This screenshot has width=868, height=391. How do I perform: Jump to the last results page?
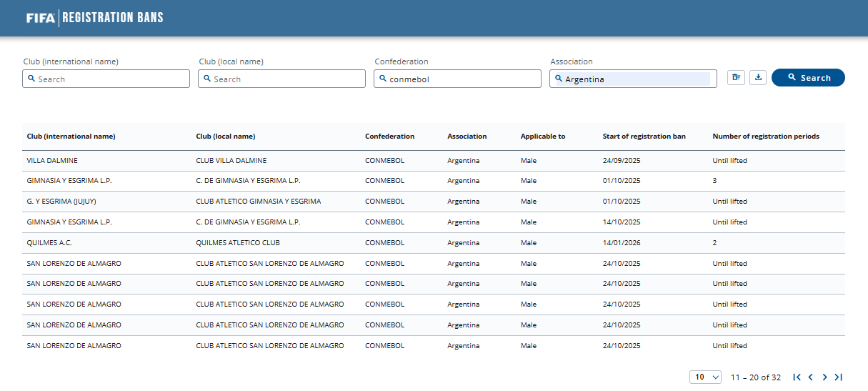839,377
